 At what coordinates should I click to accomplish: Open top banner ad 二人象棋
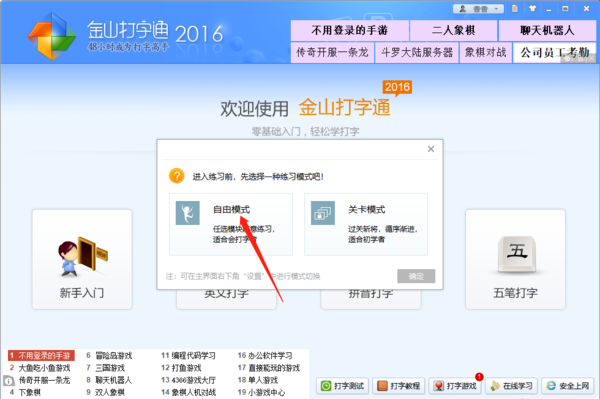[453, 30]
